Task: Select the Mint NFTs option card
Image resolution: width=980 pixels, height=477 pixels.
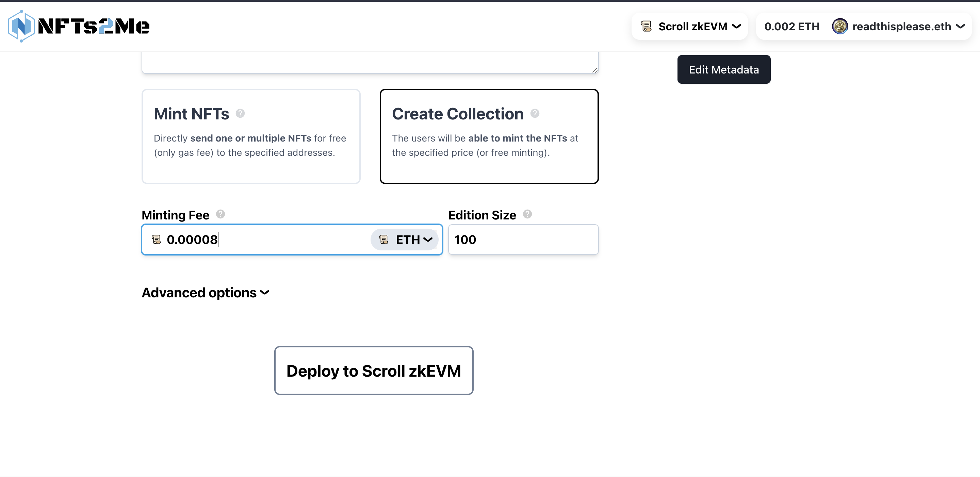Action: tap(251, 136)
